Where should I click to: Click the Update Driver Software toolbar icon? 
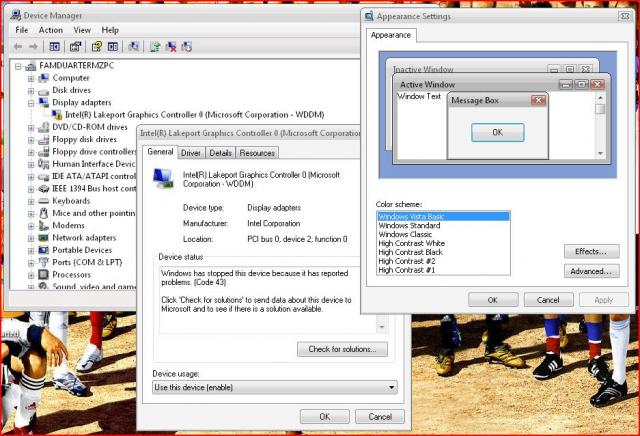[155, 47]
